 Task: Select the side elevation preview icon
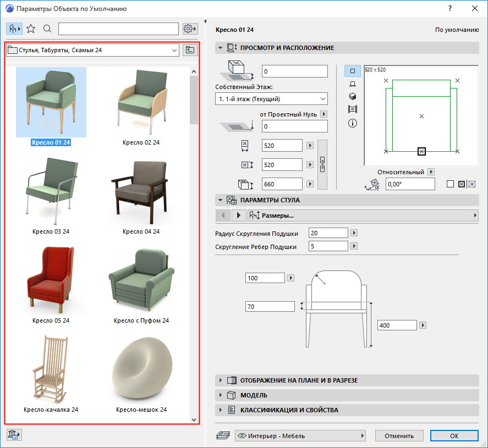coord(353,84)
